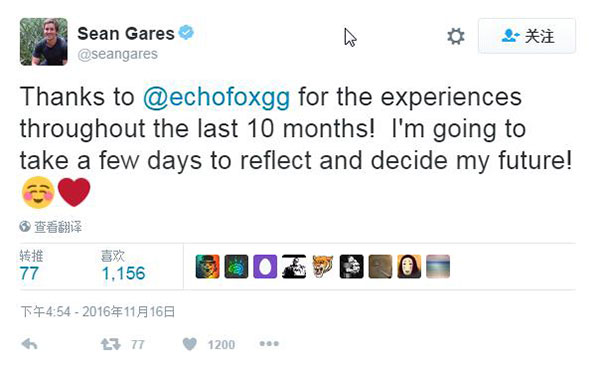Viewport: 600px width, 365px height.
Task: Click the Sean Gares display name
Action: point(126,34)
